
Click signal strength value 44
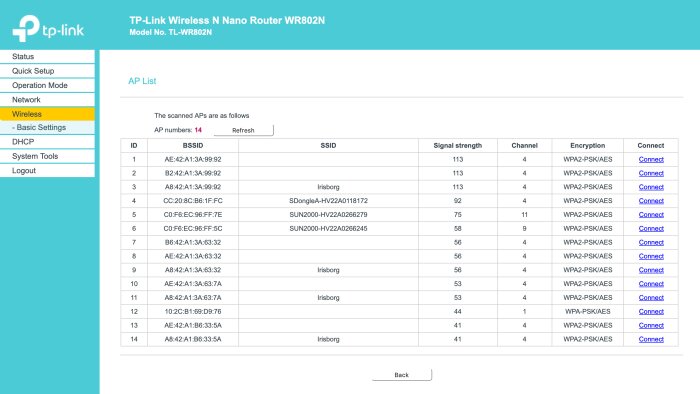tap(458, 311)
